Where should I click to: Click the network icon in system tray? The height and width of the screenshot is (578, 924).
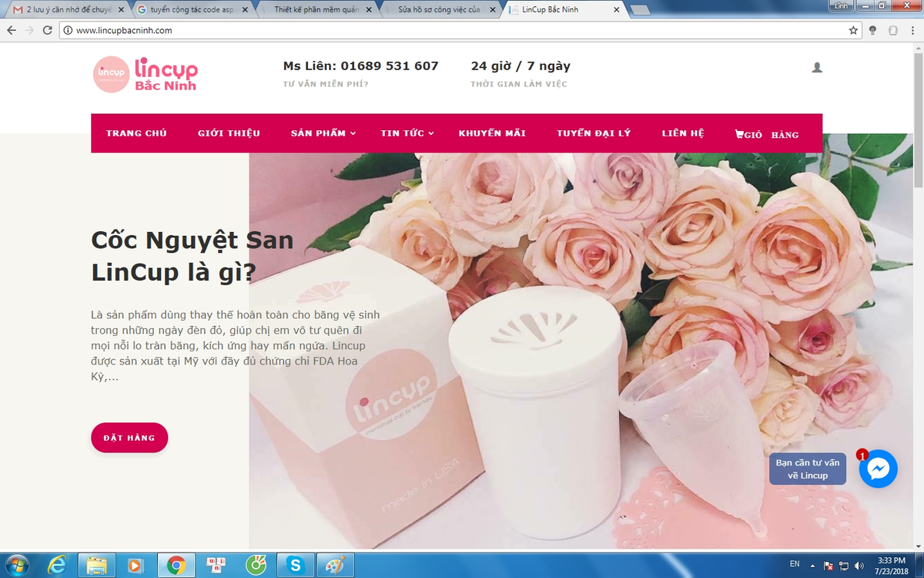(x=844, y=566)
